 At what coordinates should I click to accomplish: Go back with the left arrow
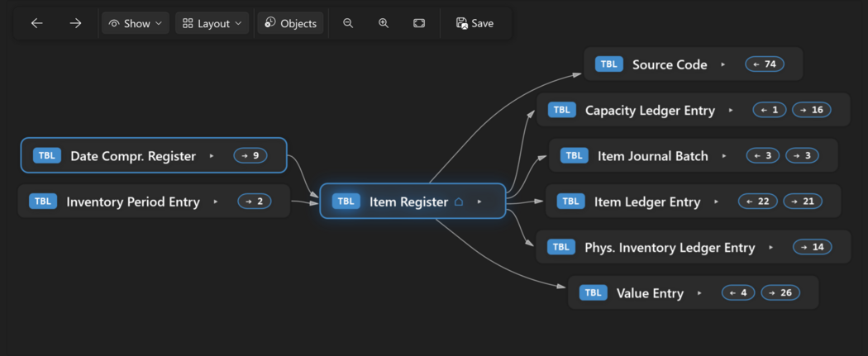tap(36, 23)
